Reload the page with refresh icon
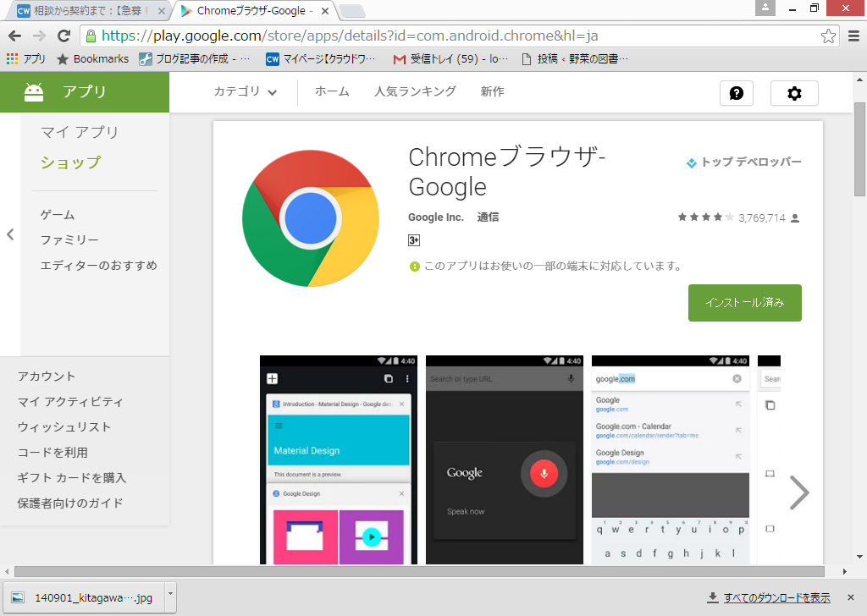 [x=64, y=36]
